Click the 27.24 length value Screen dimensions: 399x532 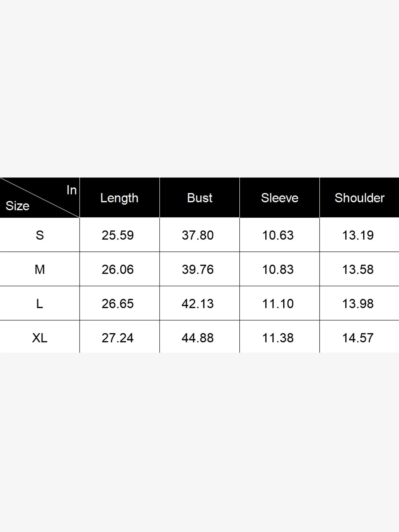118,338
